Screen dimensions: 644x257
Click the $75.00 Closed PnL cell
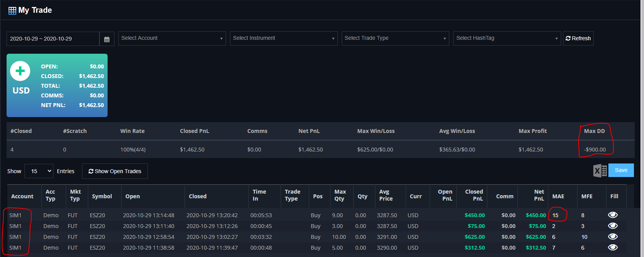click(x=476, y=226)
